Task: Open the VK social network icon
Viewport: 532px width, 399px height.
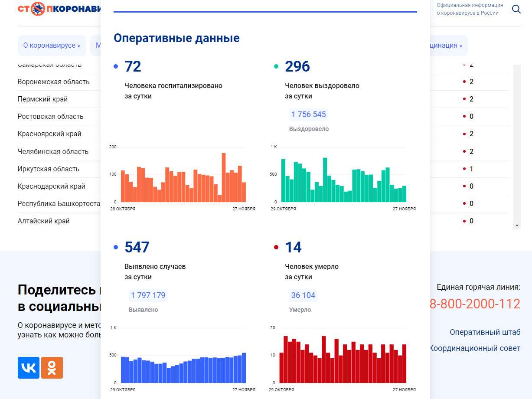Action: coord(29,368)
